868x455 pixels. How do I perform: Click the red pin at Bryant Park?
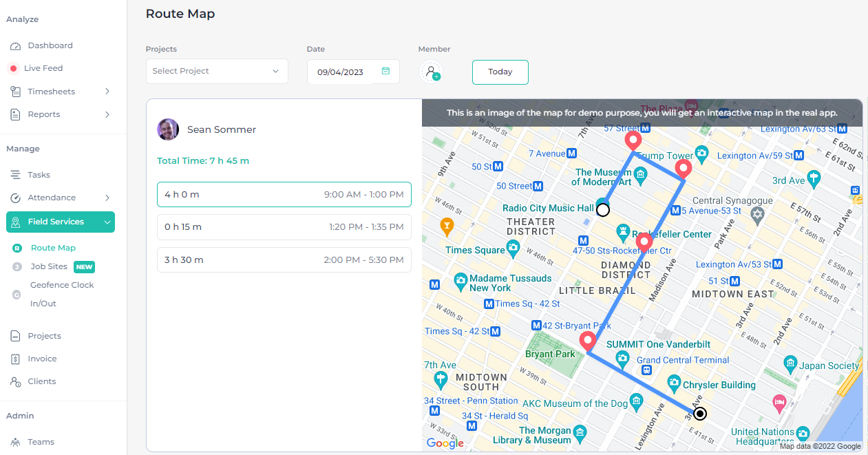click(x=587, y=341)
